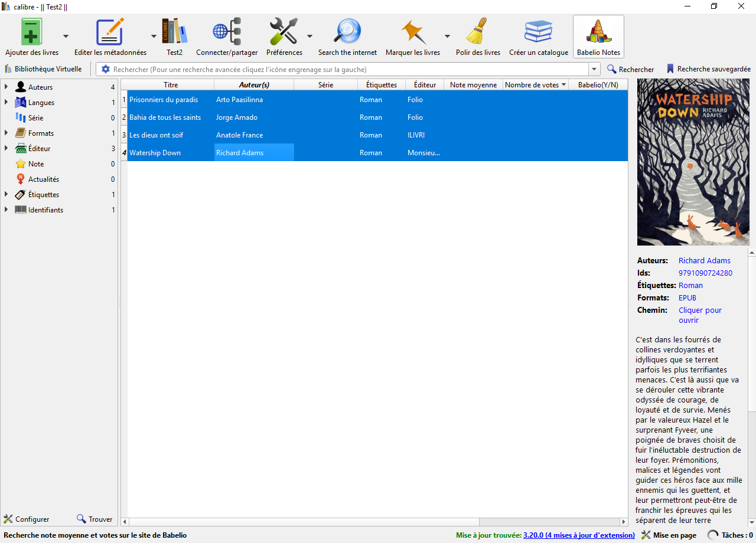Click the Langues category icon
756x543 pixels.
pos(21,103)
